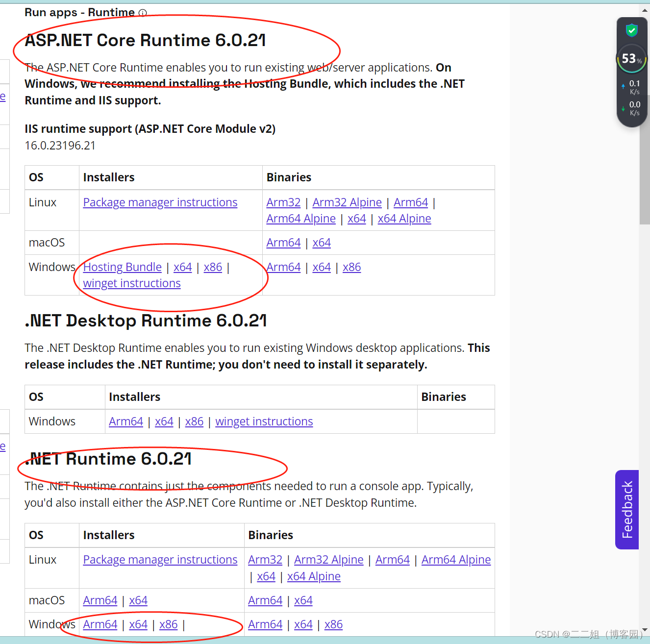Screen dimensions: 650x644
Task: Download .NET Runtime Linux Arm32 binary
Action: pos(265,560)
